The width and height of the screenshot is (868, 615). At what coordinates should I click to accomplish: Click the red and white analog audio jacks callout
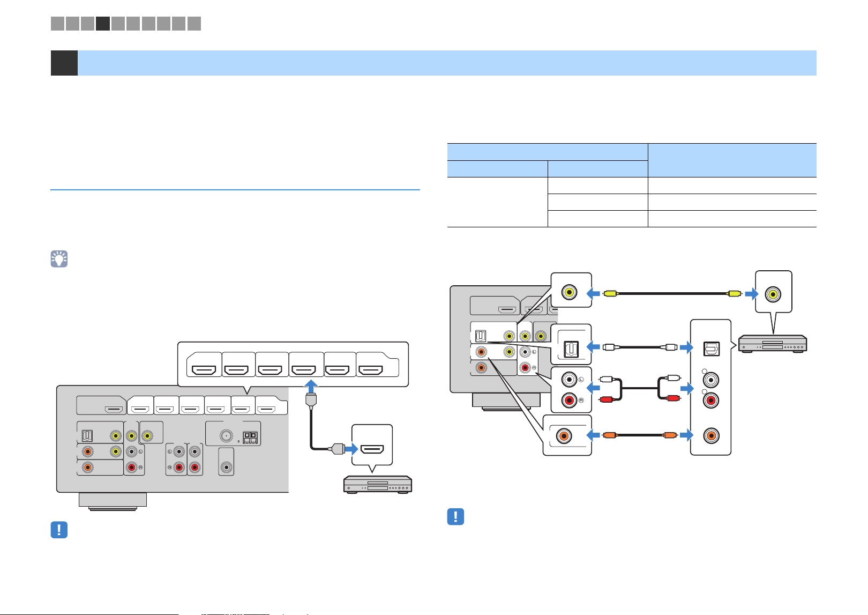(x=572, y=390)
